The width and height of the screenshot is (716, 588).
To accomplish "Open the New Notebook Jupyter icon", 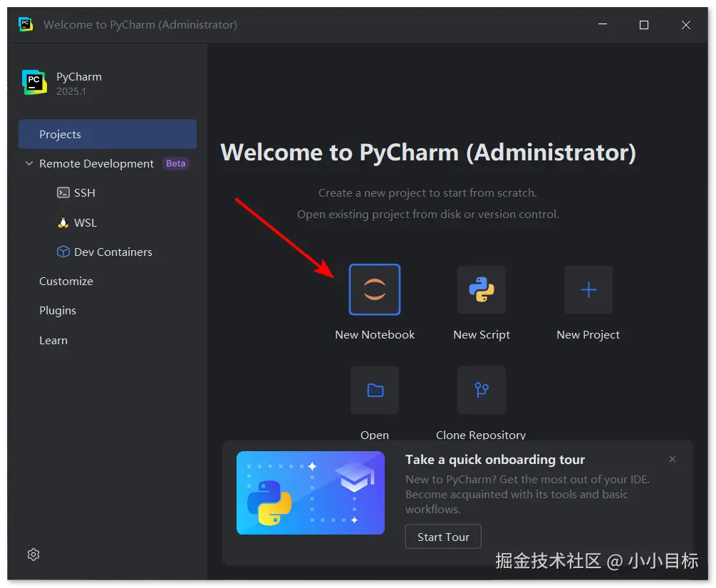I will pyautogui.click(x=375, y=289).
